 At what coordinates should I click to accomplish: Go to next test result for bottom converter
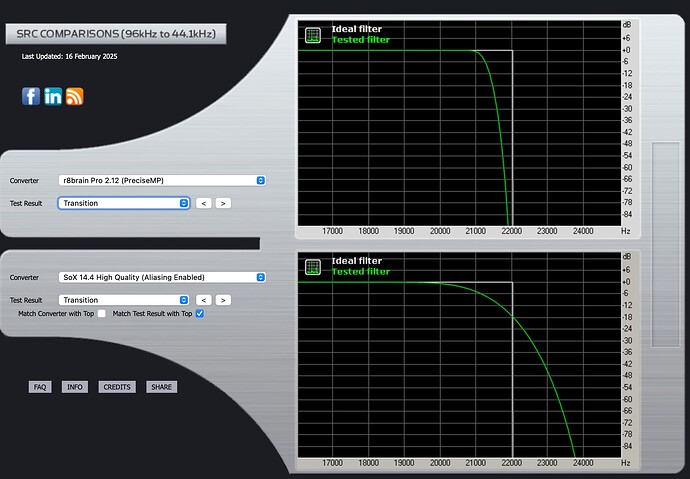pos(223,300)
